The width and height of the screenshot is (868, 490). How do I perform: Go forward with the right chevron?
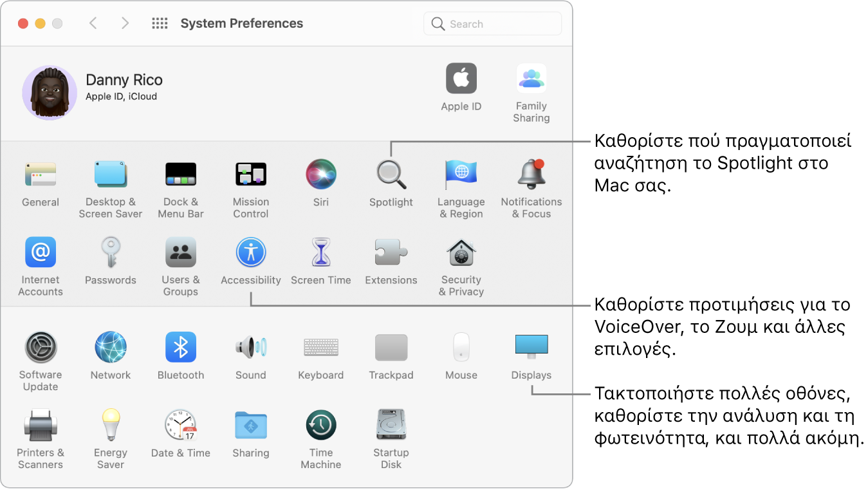tap(125, 24)
